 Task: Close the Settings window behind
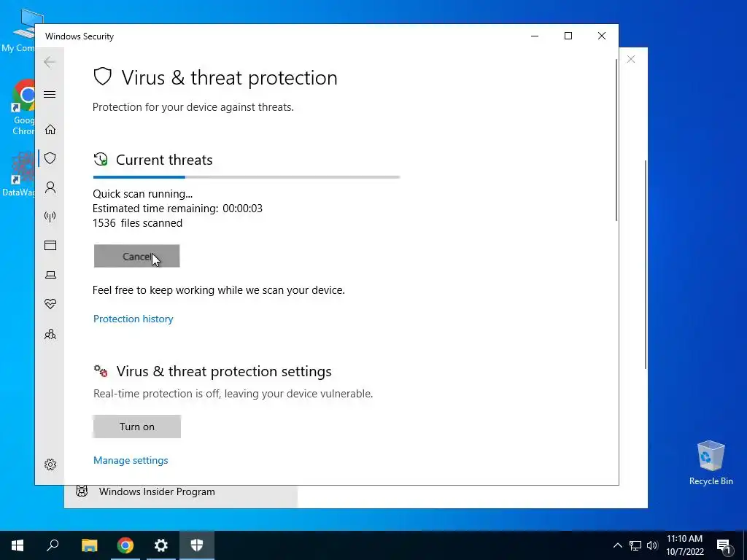[x=631, y=59]
